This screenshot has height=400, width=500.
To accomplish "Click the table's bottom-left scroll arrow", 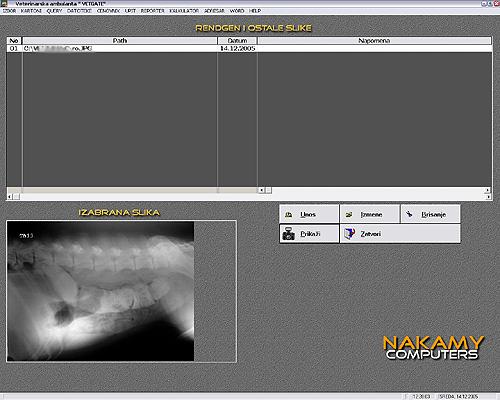I will (10, 197).
